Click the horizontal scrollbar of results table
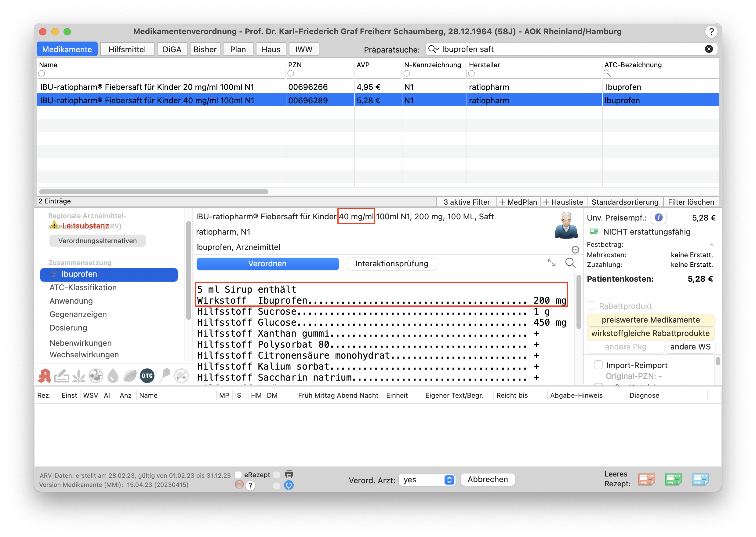This screenshot has width=756, height=537. click(x=154, y=192)
